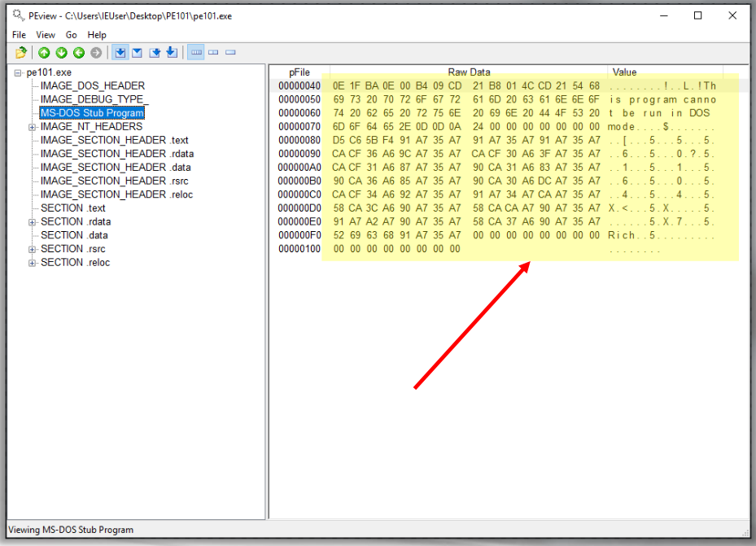Click the Open file folder icon

(x=21, y=53)
